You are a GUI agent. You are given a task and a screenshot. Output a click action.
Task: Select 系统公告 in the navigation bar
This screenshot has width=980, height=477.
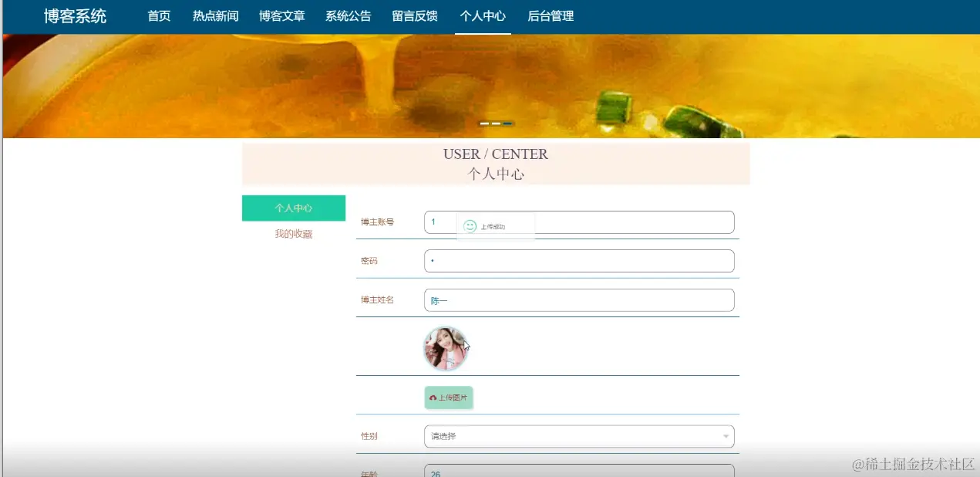coord(347,16)
